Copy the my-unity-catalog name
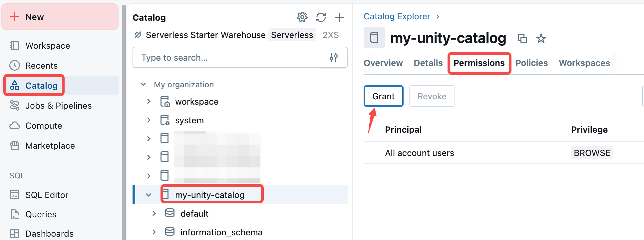The image size is (644, 240). [522, 39]
